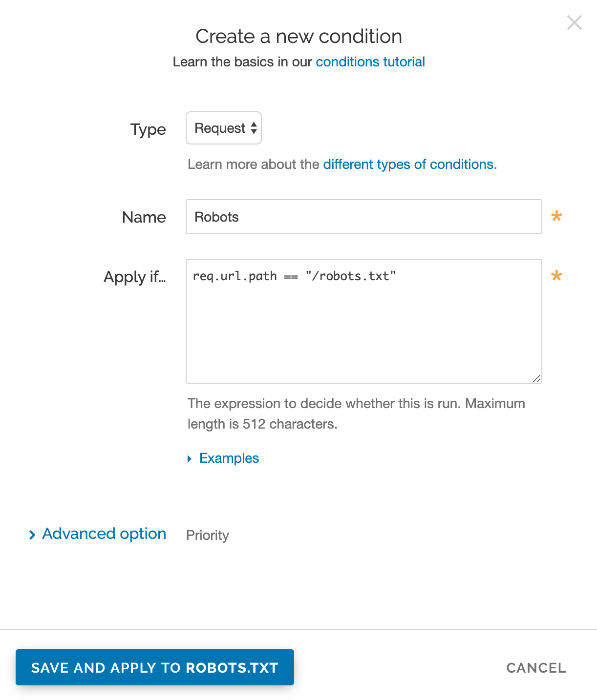
Task: Expand the Examples section
Action: pyautogui.click(x=229, y=458)
